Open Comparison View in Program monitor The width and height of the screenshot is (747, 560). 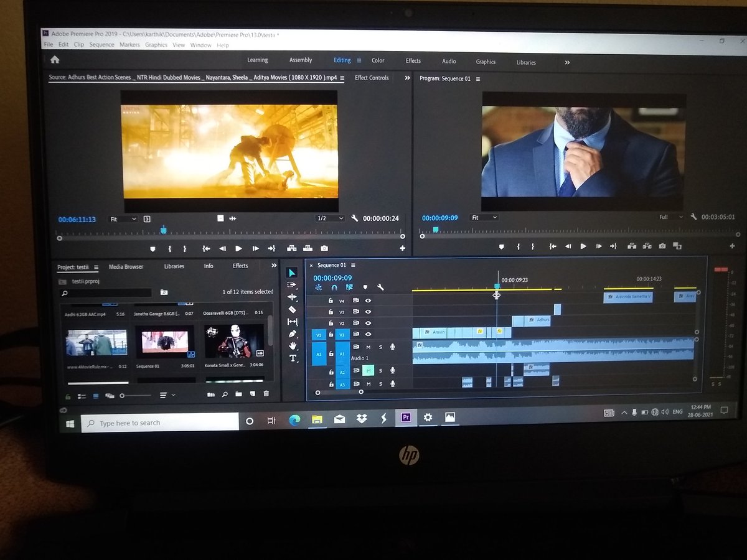(x=677, y=246)
